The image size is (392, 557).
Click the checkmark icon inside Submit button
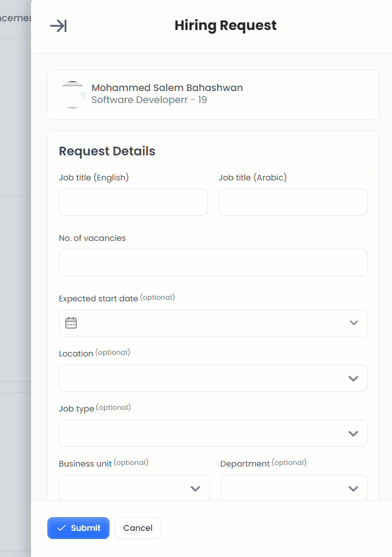(62, 528)
